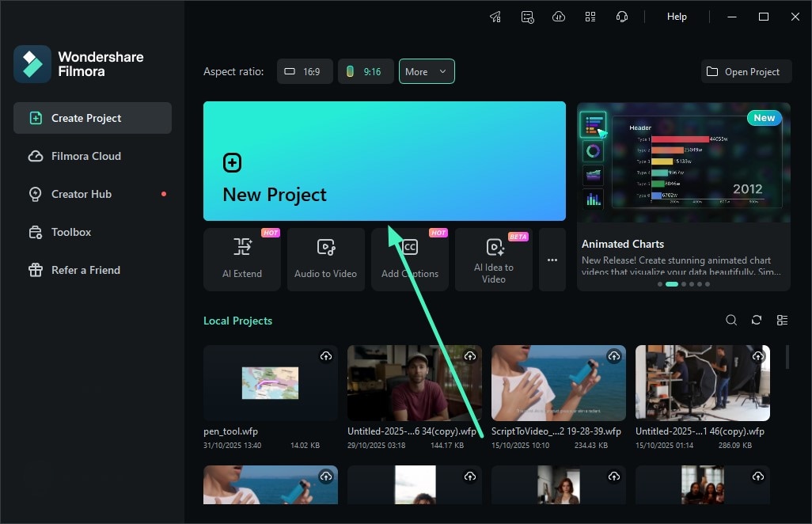
Task: Select the second Animated Charts carousel dot
Action: point(672,283)
